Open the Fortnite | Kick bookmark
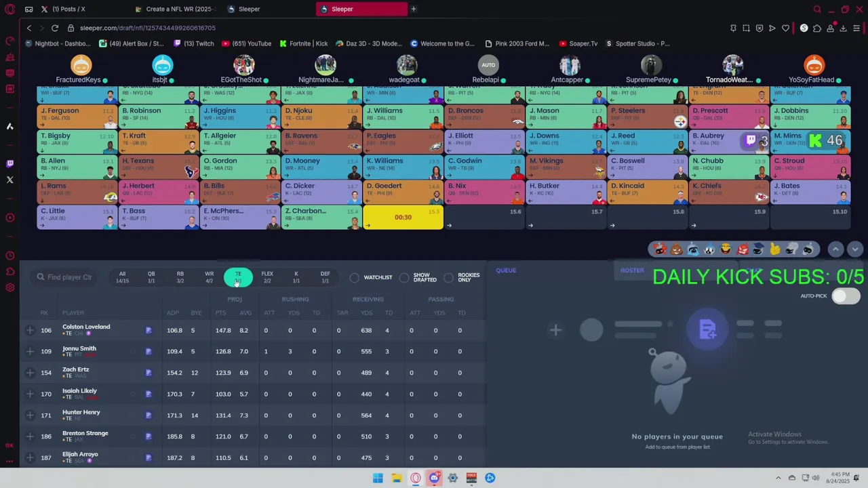 click(304, 43)
